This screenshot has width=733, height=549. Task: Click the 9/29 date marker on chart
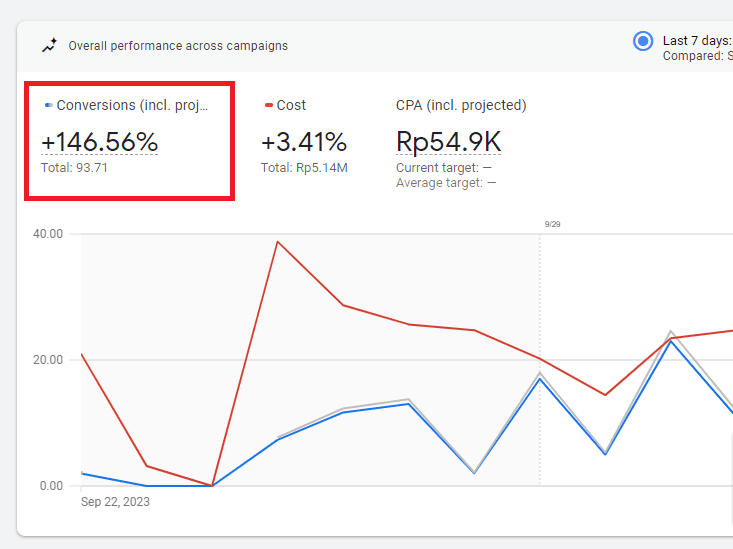(552, 225)
